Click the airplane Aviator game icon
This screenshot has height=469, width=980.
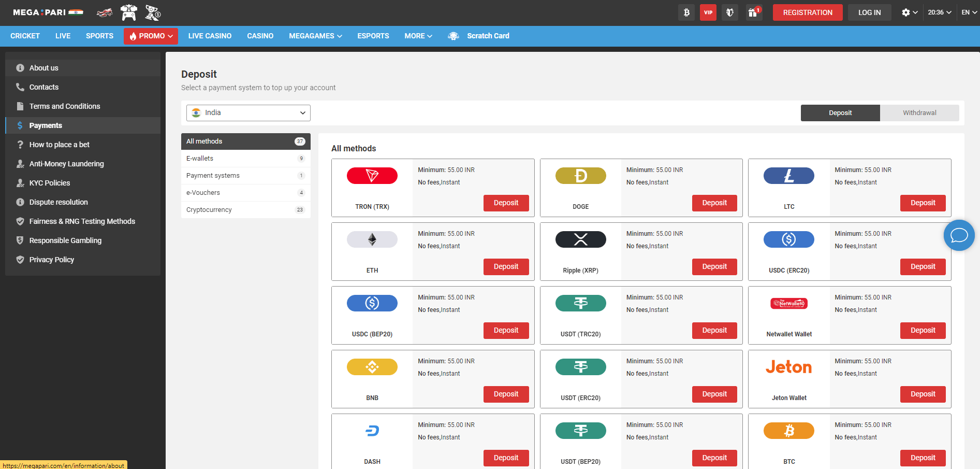105,12
